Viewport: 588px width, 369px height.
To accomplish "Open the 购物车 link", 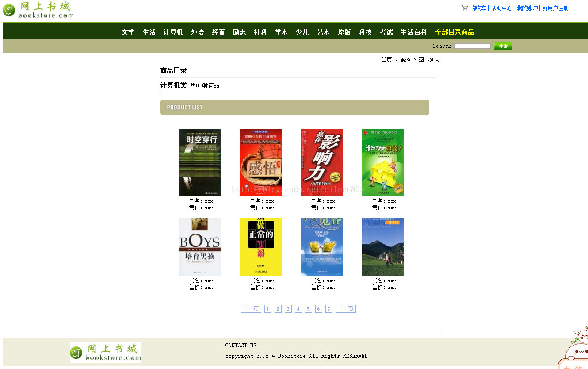I will (478, 8).
